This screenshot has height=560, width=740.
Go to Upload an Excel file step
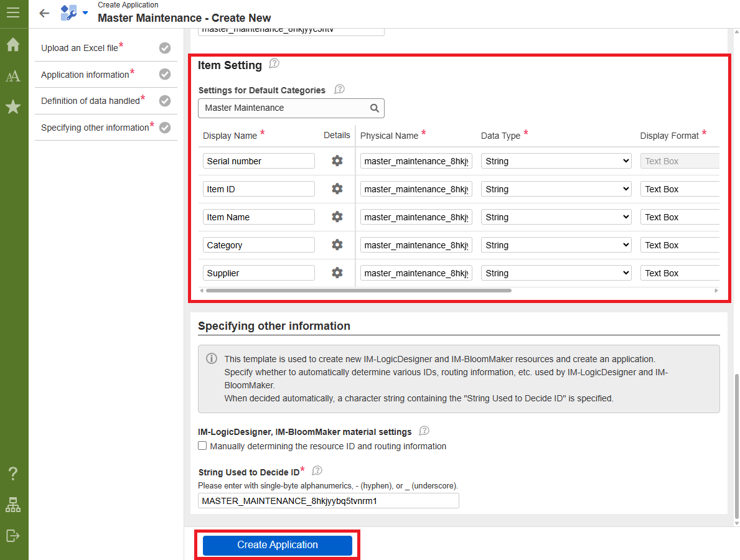click(106, 48)
